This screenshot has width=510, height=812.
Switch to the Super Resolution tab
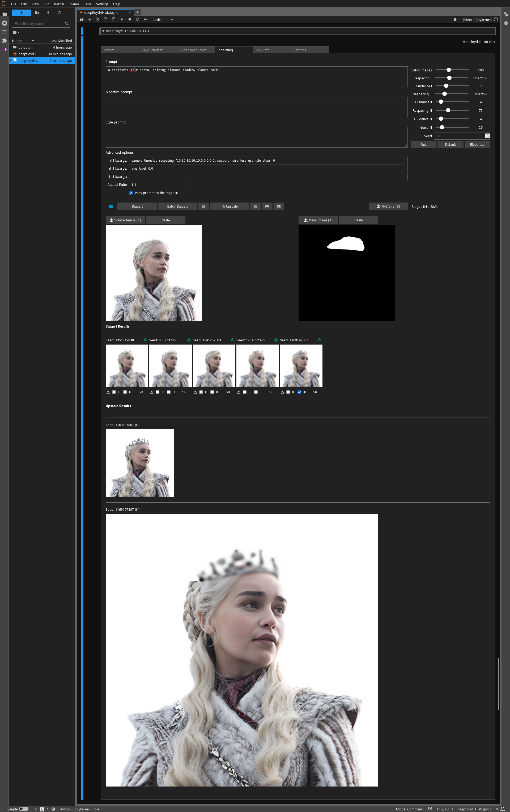(196, 50)
